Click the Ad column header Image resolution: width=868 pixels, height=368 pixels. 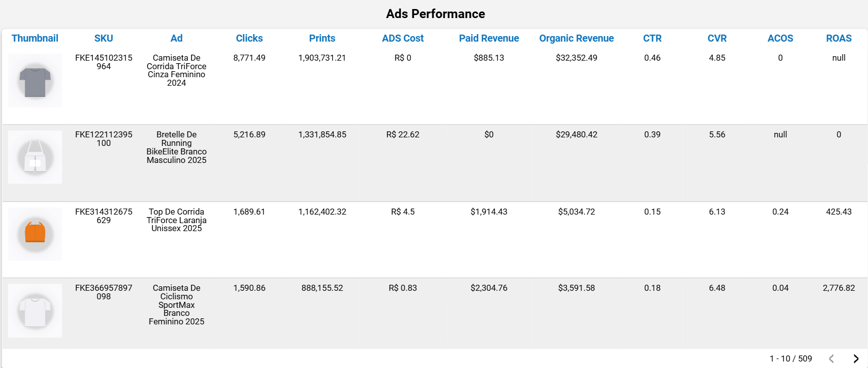(x=177, y=38)
